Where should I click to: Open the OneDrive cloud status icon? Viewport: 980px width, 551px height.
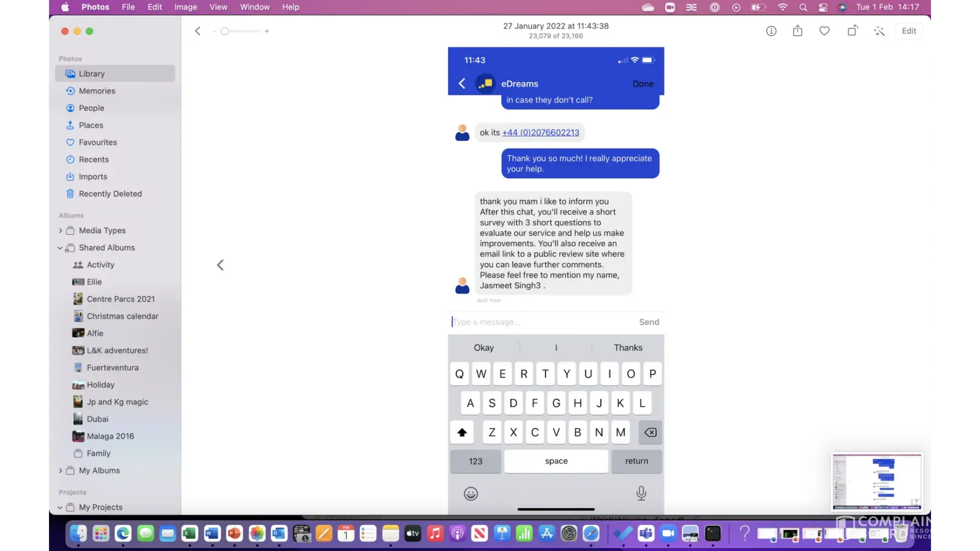648,7
